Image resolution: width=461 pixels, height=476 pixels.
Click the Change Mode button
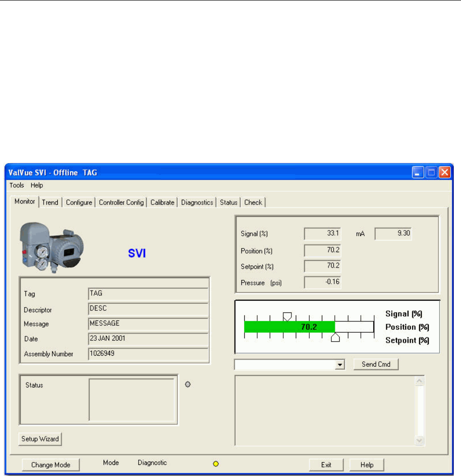click(x=51, y=465)
